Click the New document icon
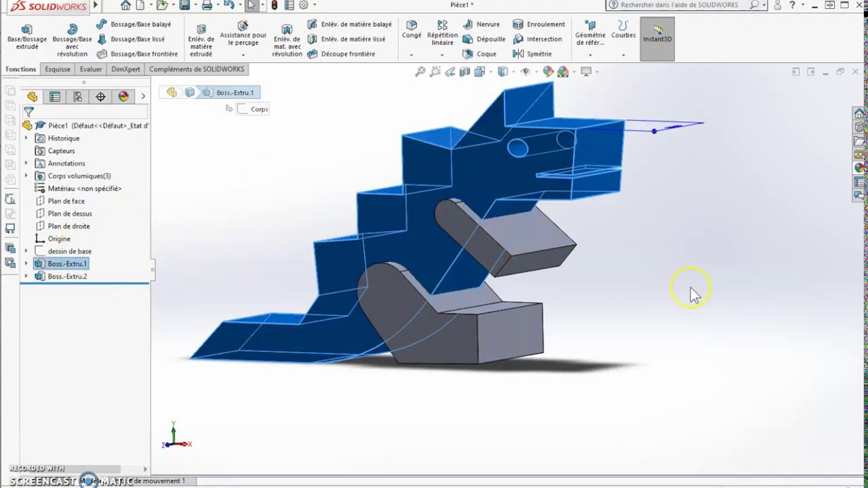 coord(140,5)
